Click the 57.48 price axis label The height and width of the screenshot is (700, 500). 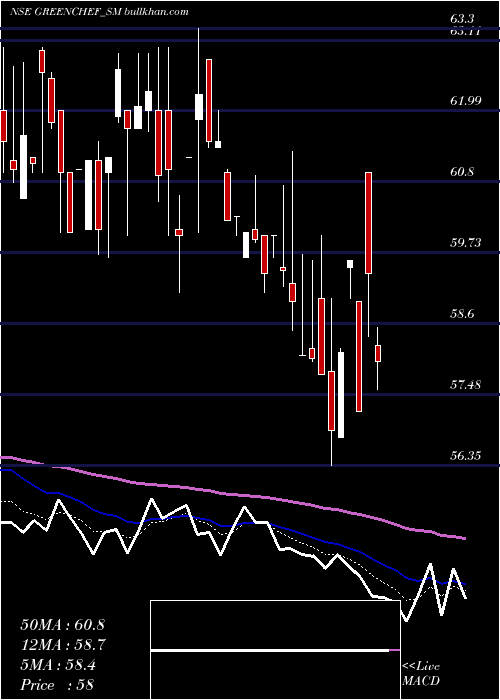466,384
